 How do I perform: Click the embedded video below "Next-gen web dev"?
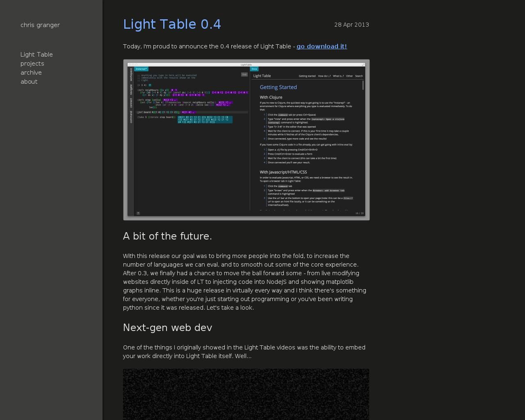coord(246,394)
